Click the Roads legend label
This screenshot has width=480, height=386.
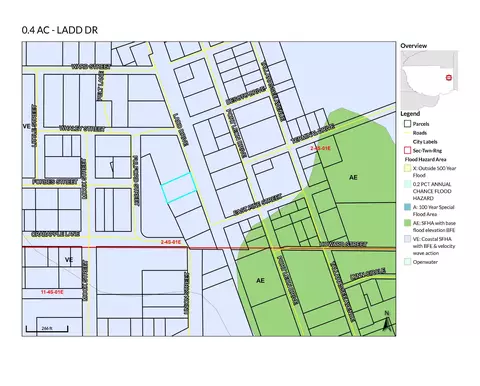click(419, 133)
